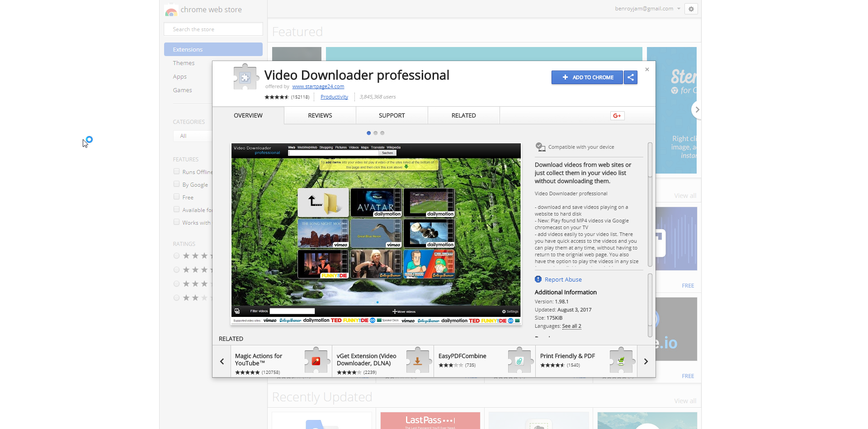Click the Report Abuse exclamation icon

[538, 279]
